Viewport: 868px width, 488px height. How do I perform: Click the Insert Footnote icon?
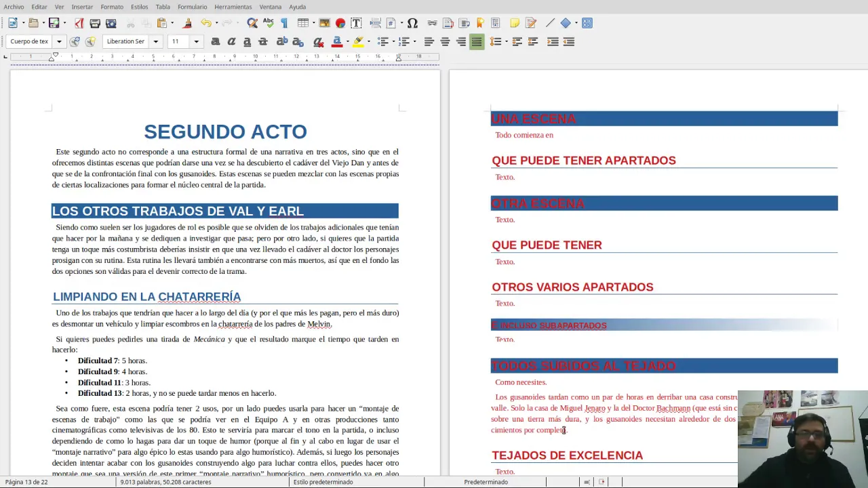[x=448, y=23]
